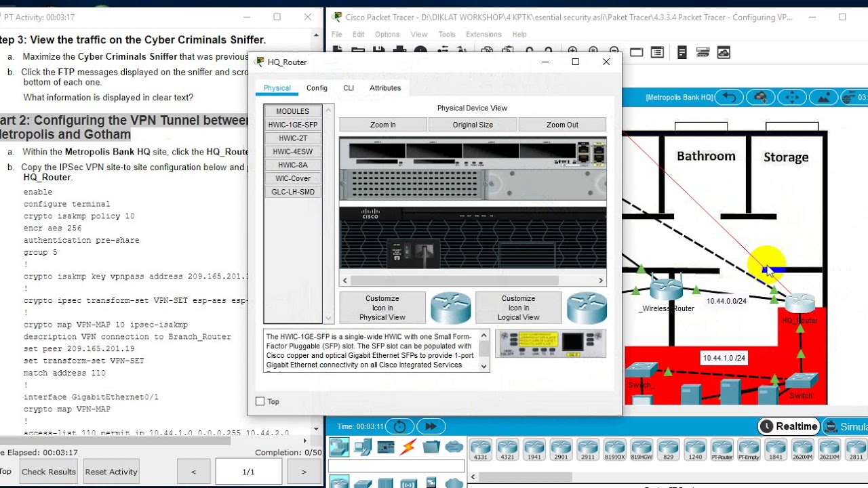Select HWIC-2T module
The width and height of the screenshot is (868, 488).
click(293, 138)
